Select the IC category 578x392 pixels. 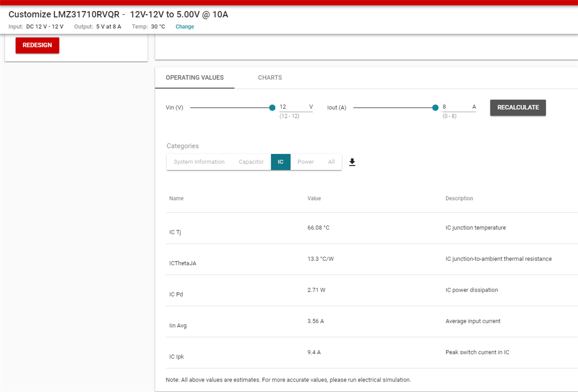pos(281,162)
